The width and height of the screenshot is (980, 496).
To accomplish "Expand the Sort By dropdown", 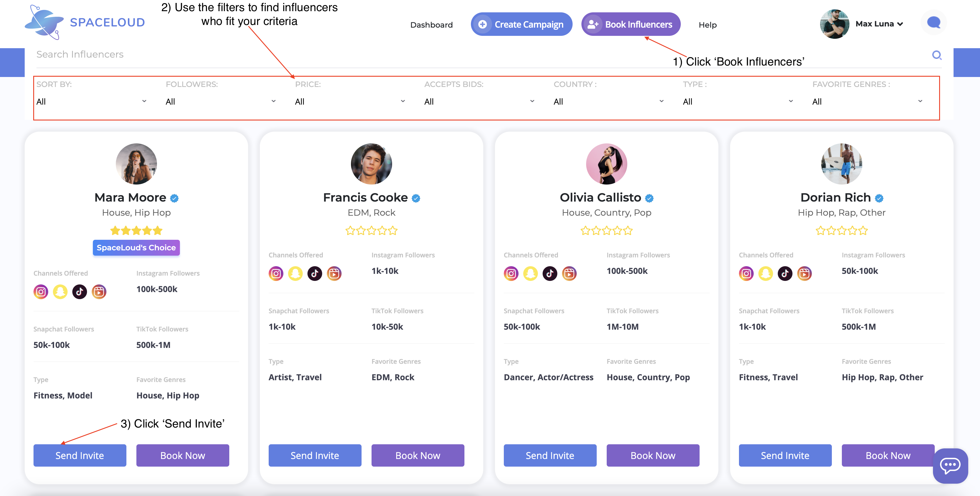I will tap(91, 102).
